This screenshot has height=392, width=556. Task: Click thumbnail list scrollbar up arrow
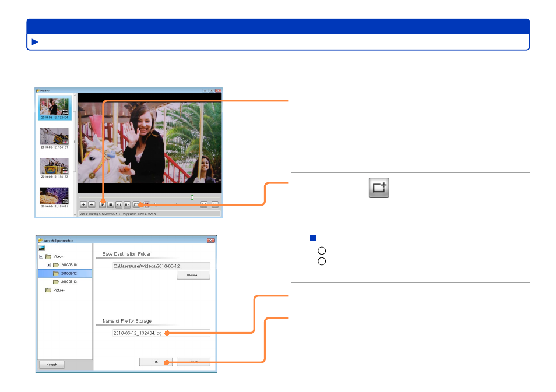(x=75, y=95)
